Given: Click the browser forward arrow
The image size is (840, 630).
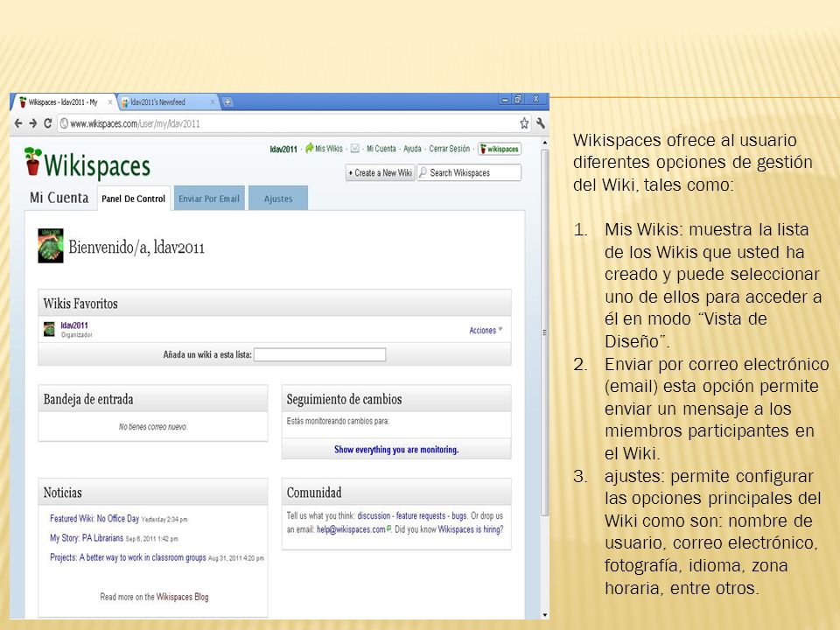Looking at the screenshot, I should 33,123.
